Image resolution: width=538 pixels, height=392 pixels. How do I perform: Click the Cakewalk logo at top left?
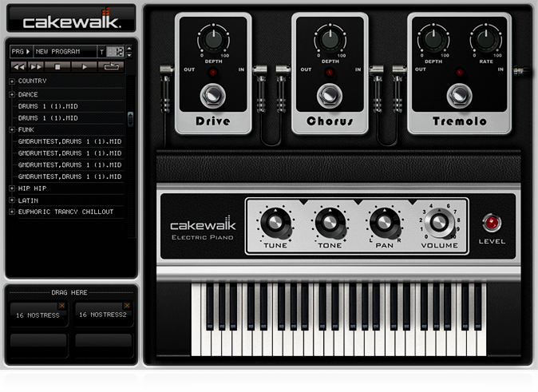pyautogui.click(x=72, y=19)
